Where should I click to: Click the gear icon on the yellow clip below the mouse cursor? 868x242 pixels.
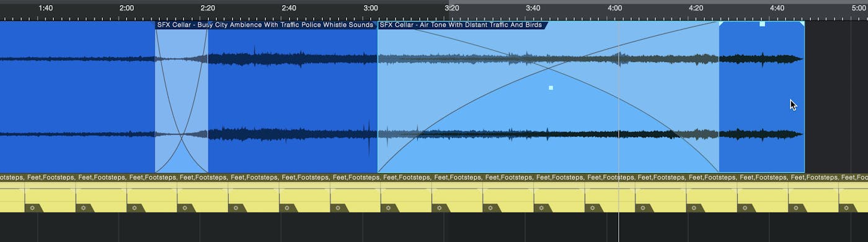coord(795,208)
